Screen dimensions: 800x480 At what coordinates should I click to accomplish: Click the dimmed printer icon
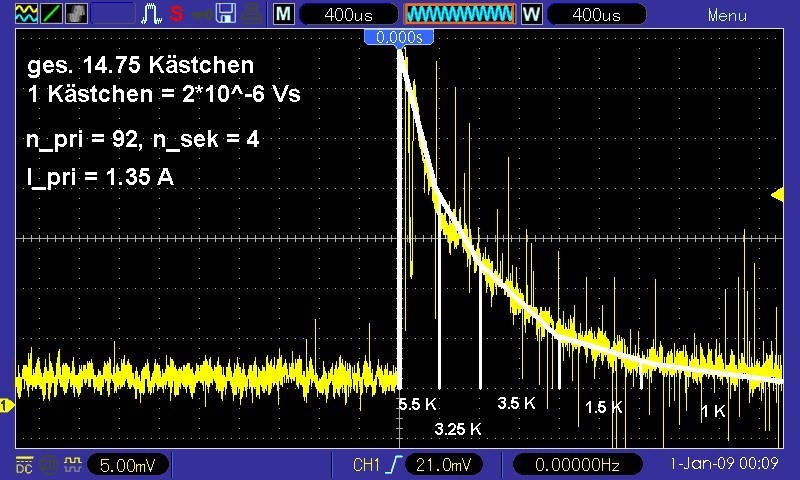click(252, 14)
